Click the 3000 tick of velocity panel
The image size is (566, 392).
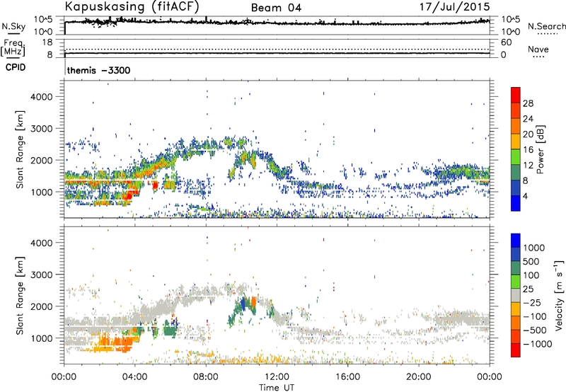point(41,275)
